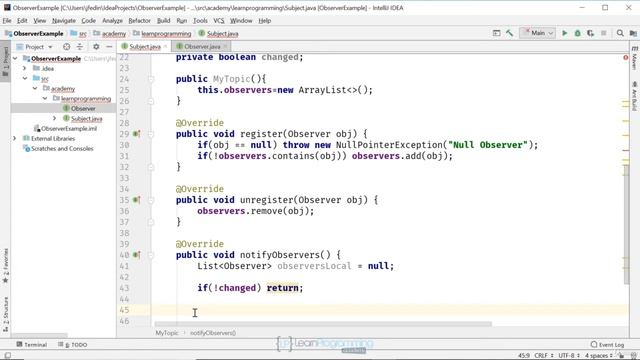Run Main with the green play icon
The width and height of the screenshot is (640, 360).
(x=564, y=33)
